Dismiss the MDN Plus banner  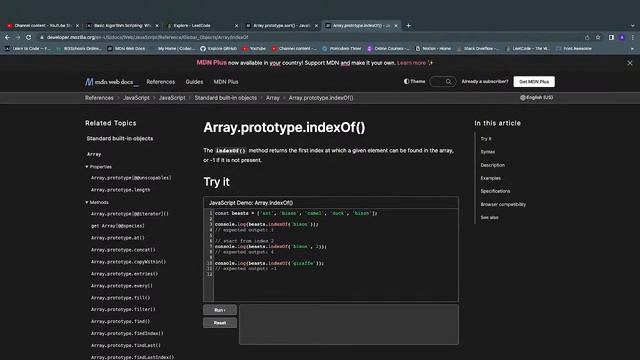[630, 63]
